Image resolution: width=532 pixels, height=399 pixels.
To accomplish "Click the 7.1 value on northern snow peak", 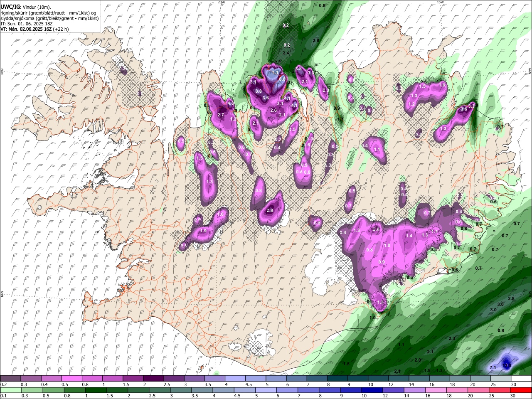I will [275, 73].
